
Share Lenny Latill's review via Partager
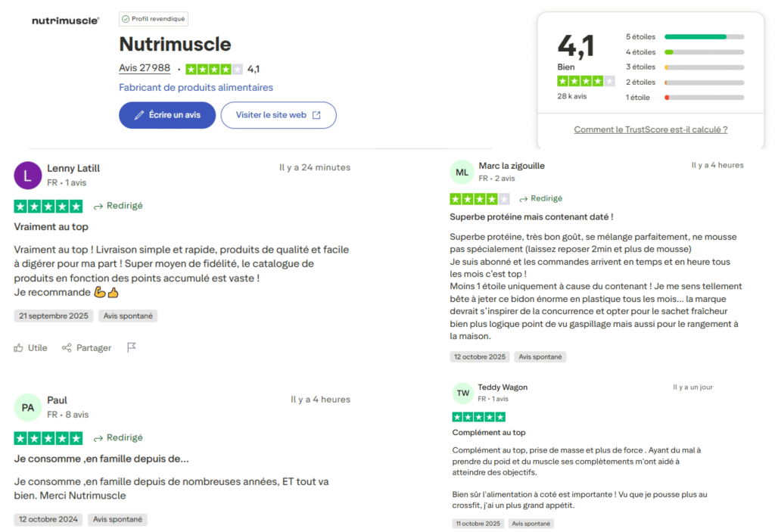point(86,347)
